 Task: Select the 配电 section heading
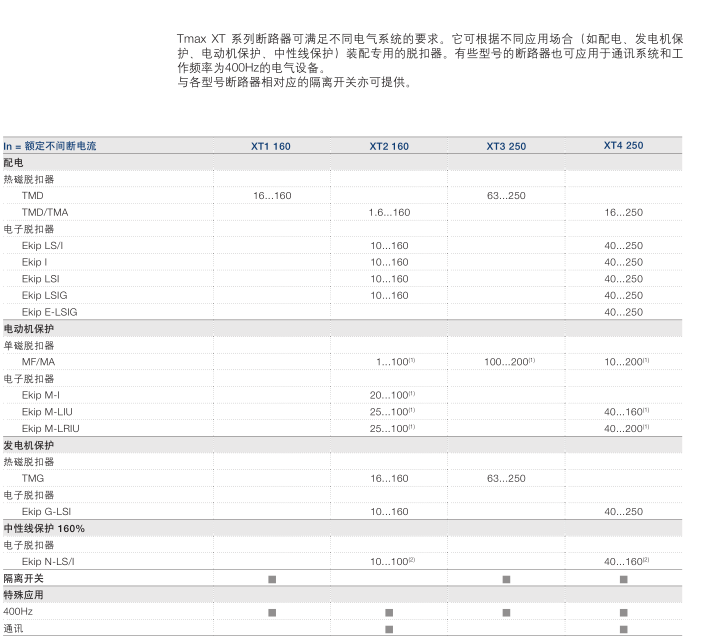(13, 163)
